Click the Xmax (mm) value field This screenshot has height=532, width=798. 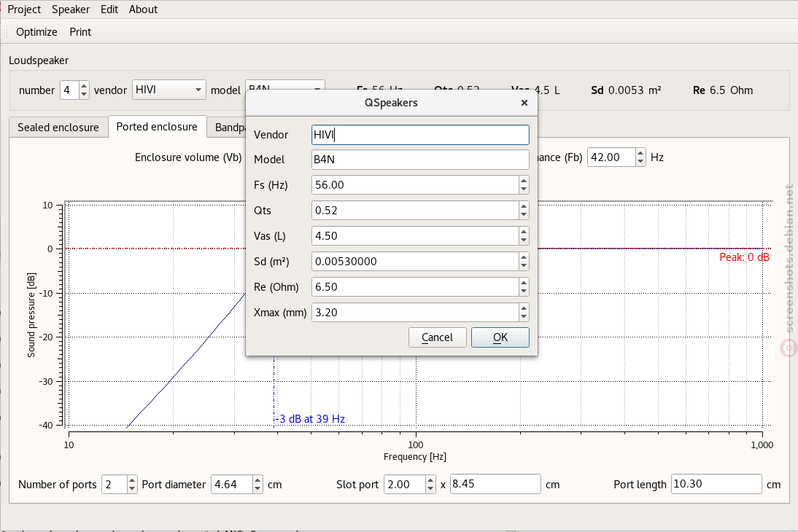click(415, 313)
